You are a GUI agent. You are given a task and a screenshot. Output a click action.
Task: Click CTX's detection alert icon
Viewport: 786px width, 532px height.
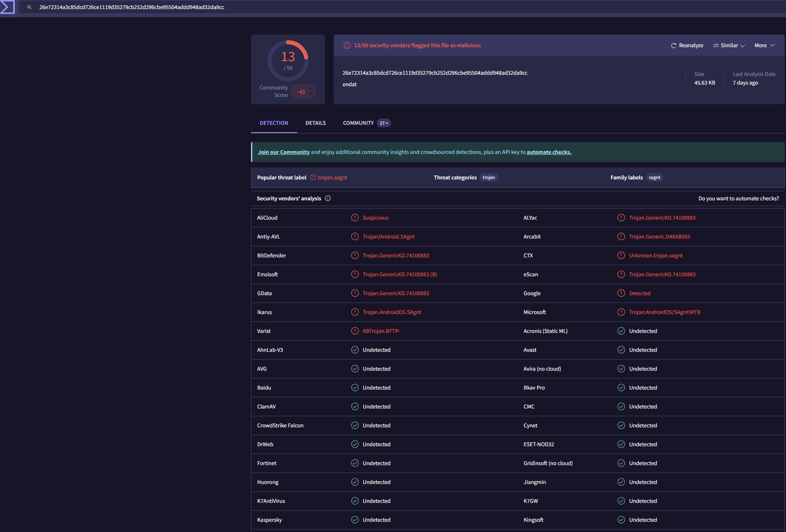pyautogui.click(x=621, y=255)
